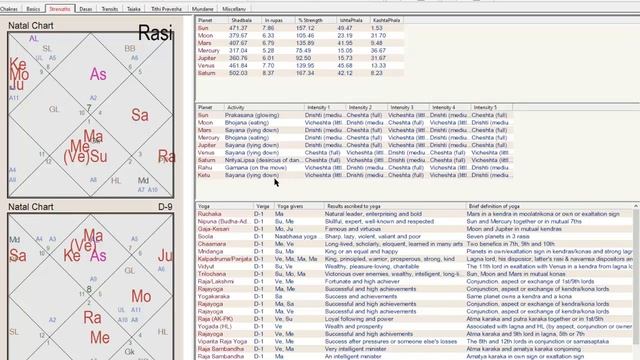Select the Mundane tab
Viewport: 640px width, 360px height.
coord(202,9)
